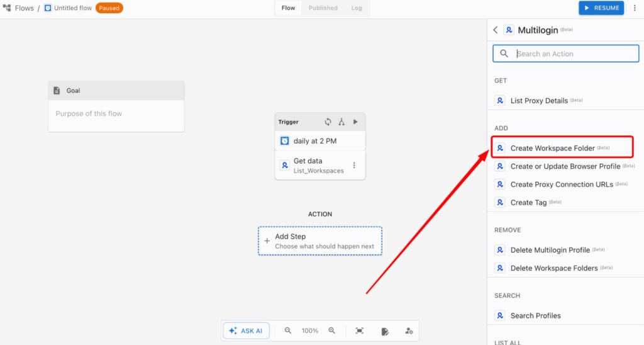Click the magnifier icon in action search
The width and height of the screenshot is (644, 345).
tap(504, 54)
